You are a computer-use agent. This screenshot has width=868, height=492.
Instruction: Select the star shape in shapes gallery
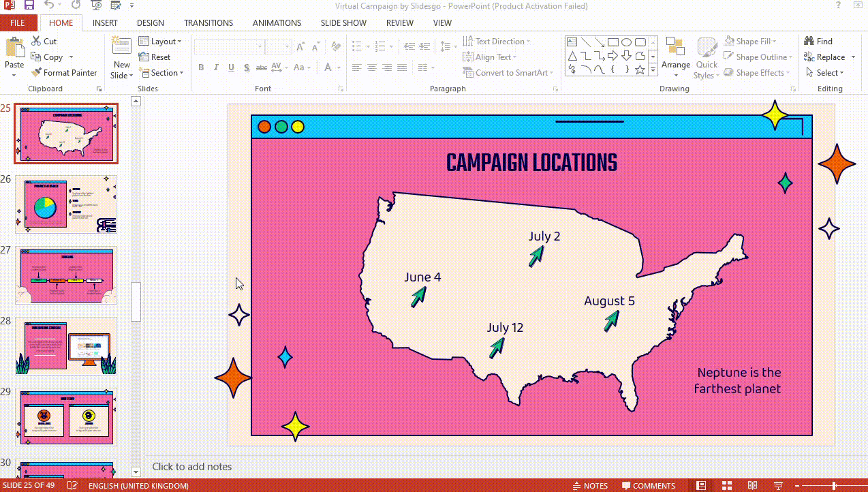640,70
